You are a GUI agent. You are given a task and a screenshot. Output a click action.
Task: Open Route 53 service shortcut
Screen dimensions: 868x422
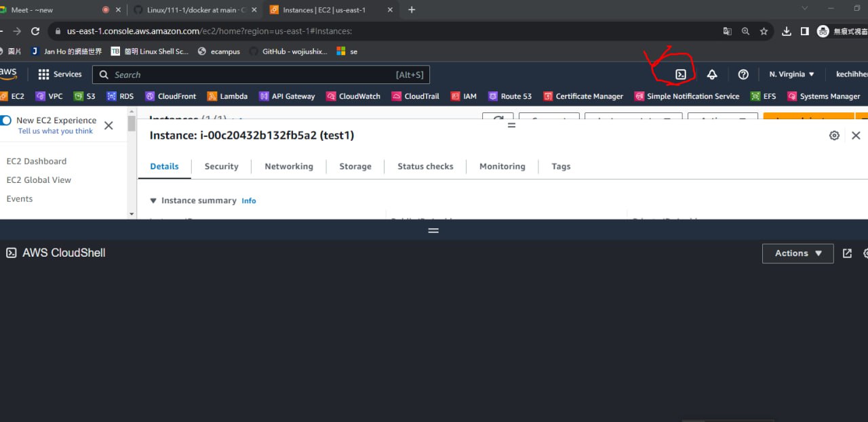click(510, 96)
